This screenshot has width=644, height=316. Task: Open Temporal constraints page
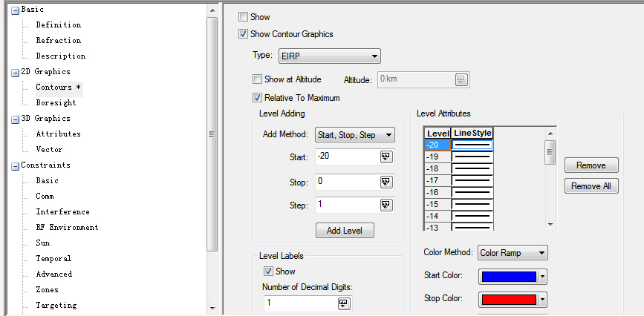53,259
